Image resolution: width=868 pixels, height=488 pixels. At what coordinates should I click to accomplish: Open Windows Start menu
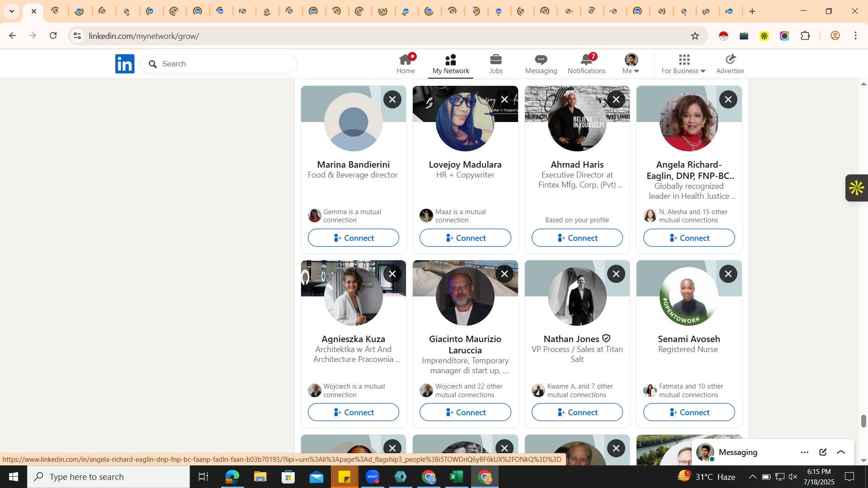(13, 477)
